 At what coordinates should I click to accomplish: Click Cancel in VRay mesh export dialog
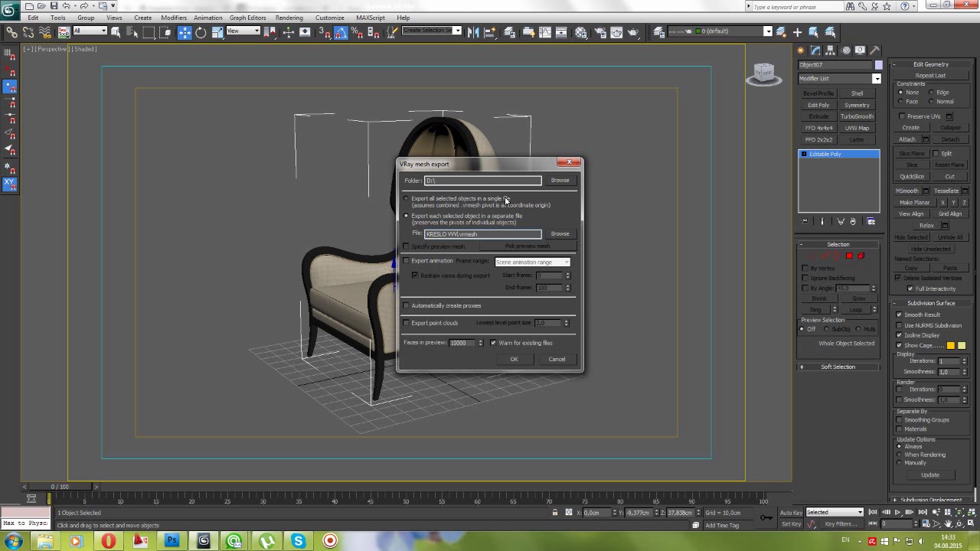[557, 359]
